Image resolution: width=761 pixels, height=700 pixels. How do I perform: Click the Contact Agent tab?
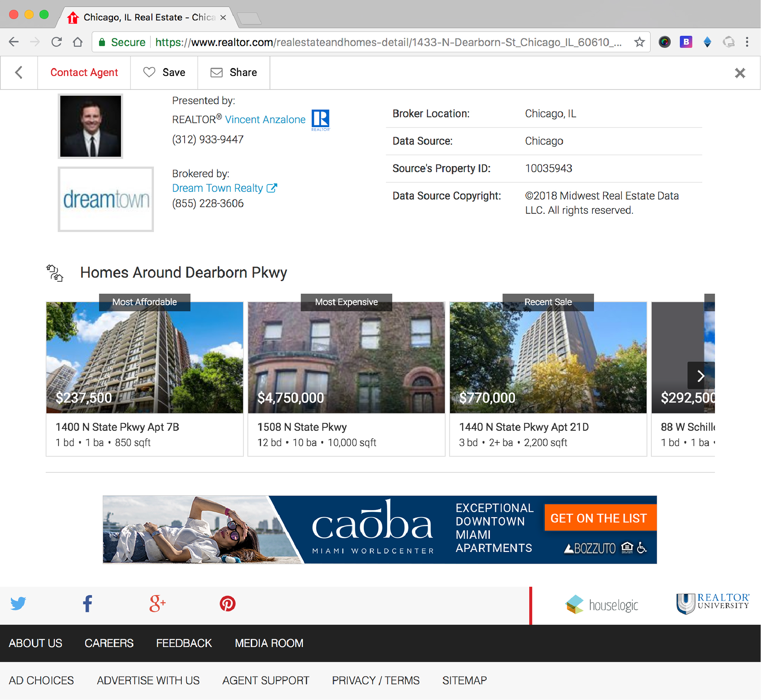point(84,72)
